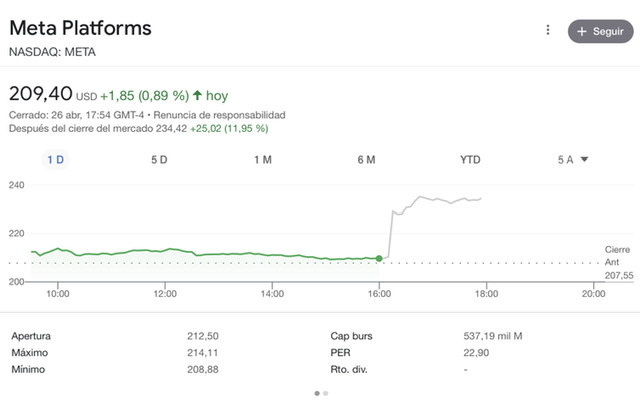Click the green intraday price line
The width and height of the screenshot is (640, 409).
(x=200, y=252)
